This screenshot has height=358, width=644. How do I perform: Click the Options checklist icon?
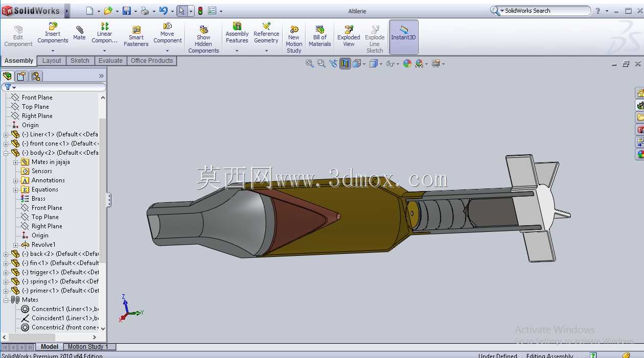pos(212,11)
